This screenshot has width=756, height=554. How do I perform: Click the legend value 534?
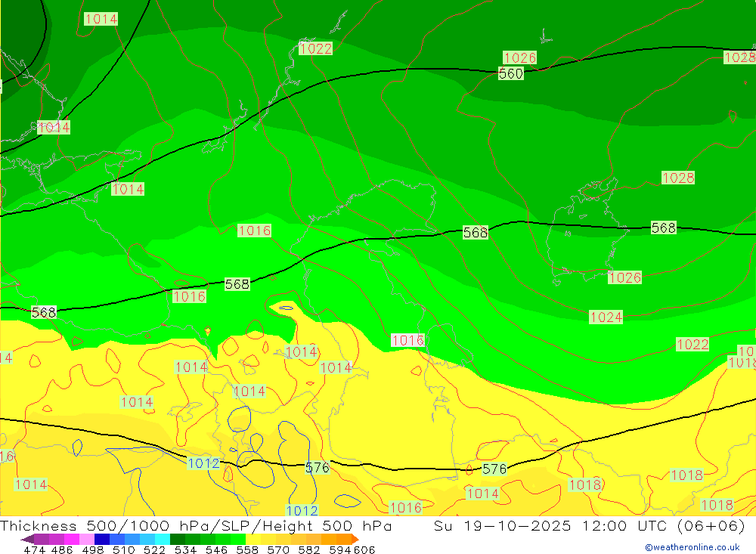185,549
